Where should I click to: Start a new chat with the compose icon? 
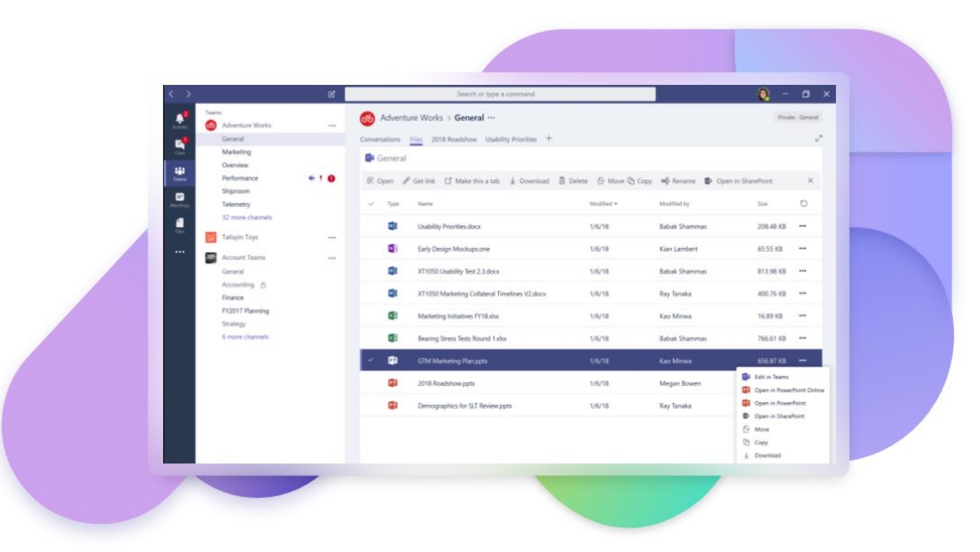(331, 94)
